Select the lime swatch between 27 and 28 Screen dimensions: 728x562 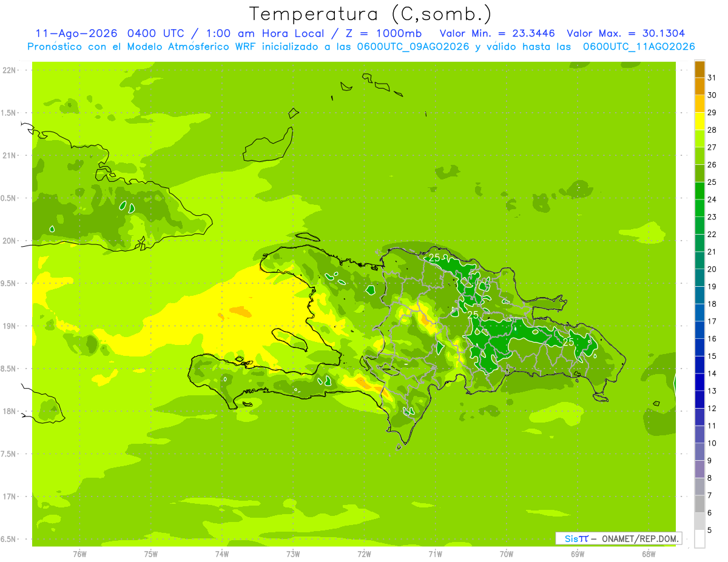pyautogui.click(x=699, y=139)
